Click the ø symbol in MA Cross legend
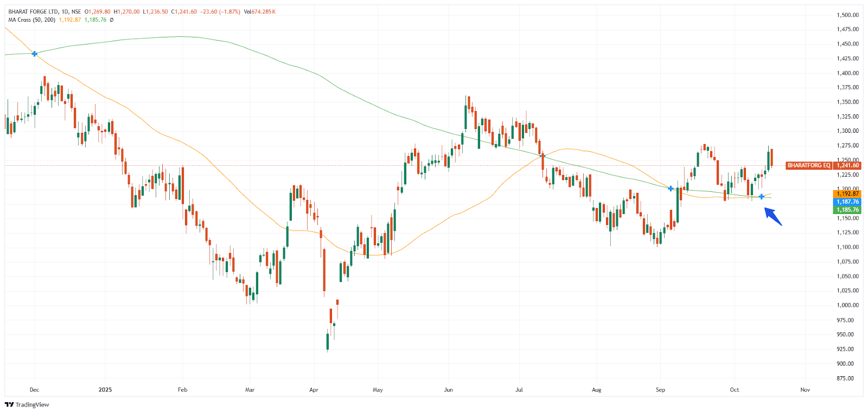Screen dimensions: 868x413 [x=112, y=20]
